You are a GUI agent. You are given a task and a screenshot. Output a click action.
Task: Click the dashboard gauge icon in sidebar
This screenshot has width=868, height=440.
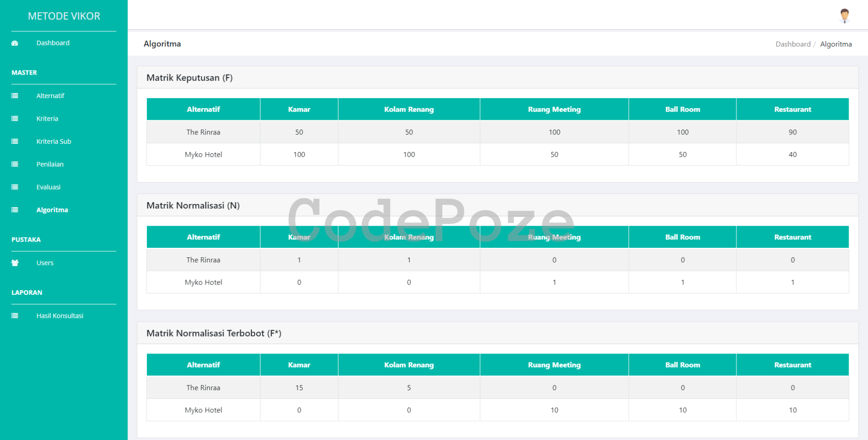pyautogui.click(x=15, y=43)
